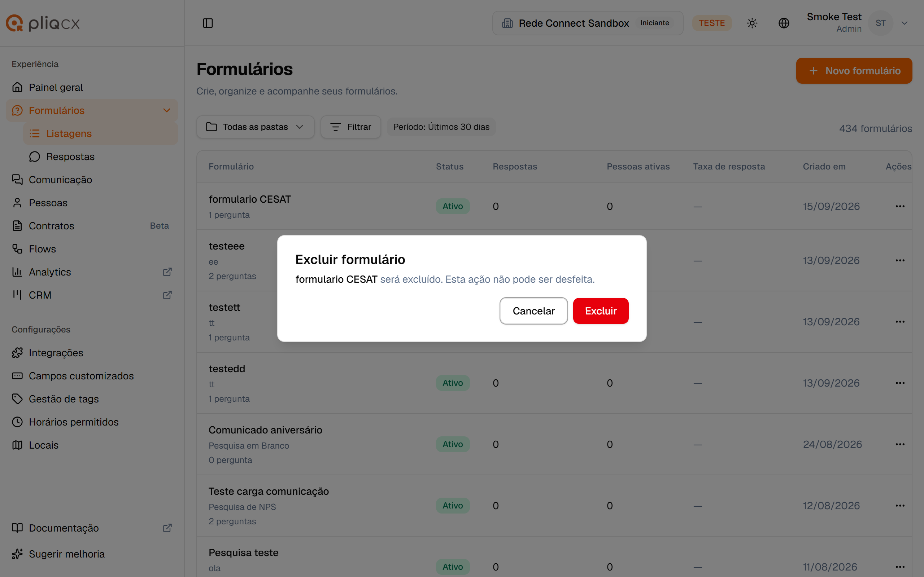The image size is (924, 577).
Task: Open the Rede Connect Sandbox selector
Action: (588, 23)
